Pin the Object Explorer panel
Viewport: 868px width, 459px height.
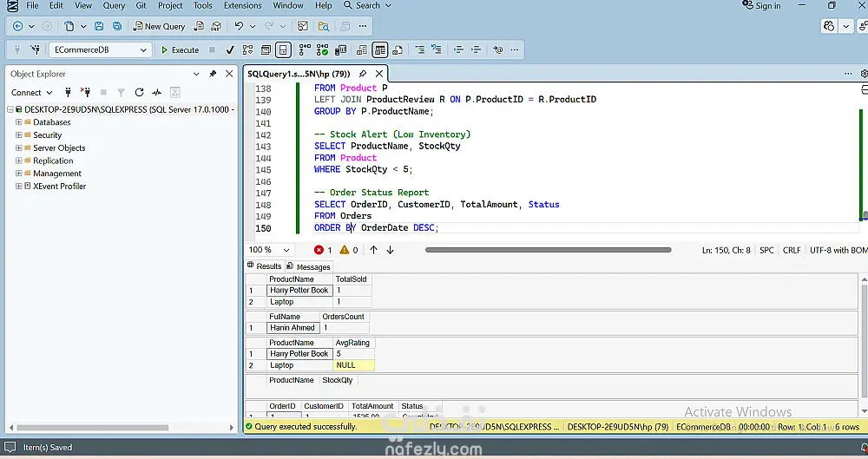point(213,74)
